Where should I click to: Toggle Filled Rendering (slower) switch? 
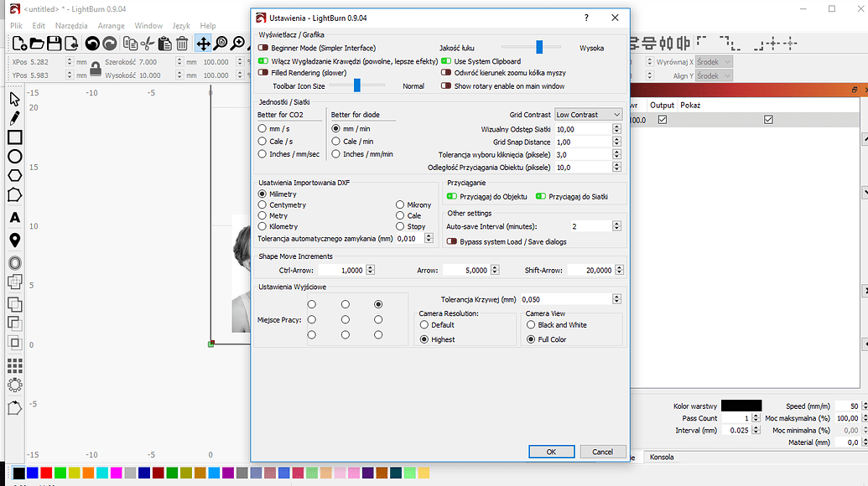(263, 72)
